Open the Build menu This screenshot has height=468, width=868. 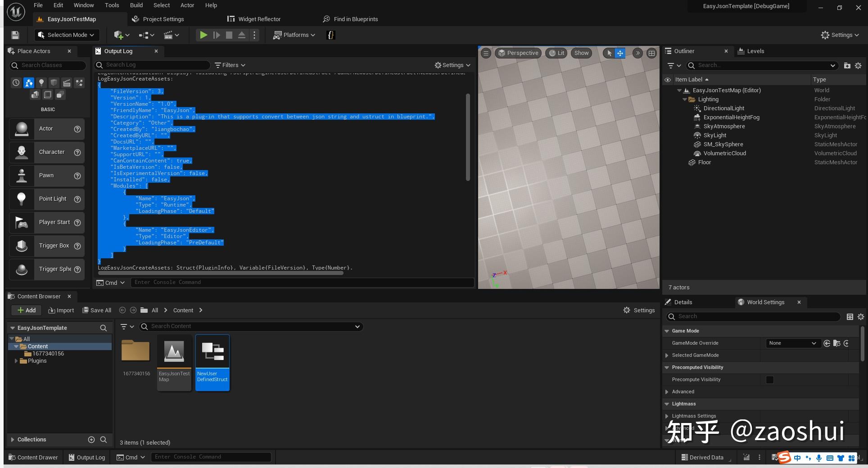coord(136,5)
